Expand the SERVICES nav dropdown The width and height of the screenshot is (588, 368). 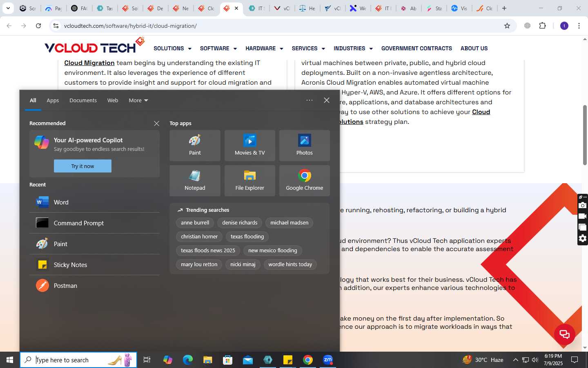click(x=308, y=48)
